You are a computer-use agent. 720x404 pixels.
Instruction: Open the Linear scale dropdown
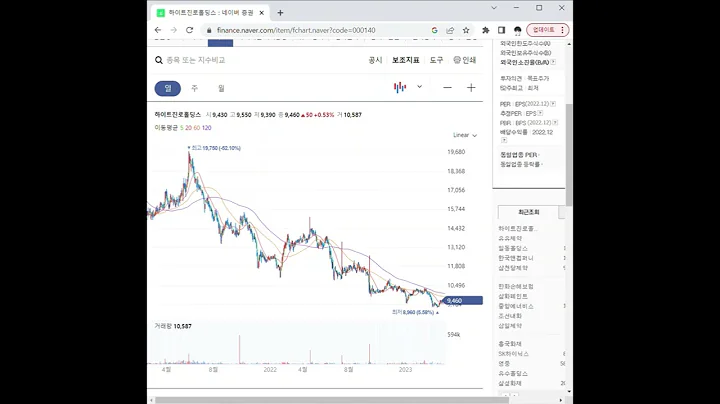click(465, 135)
